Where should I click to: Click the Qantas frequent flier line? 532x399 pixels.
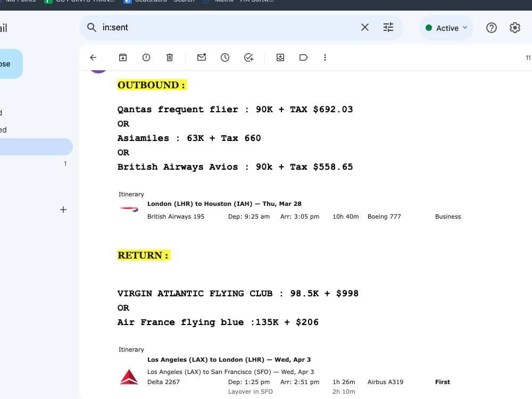pyautogui.click(x=235, y=109)
